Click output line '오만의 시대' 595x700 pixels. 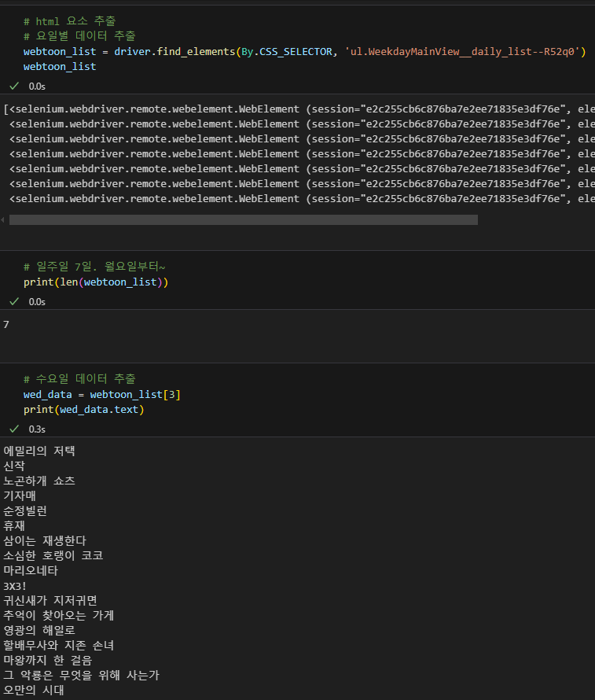(x=34, y=691)
